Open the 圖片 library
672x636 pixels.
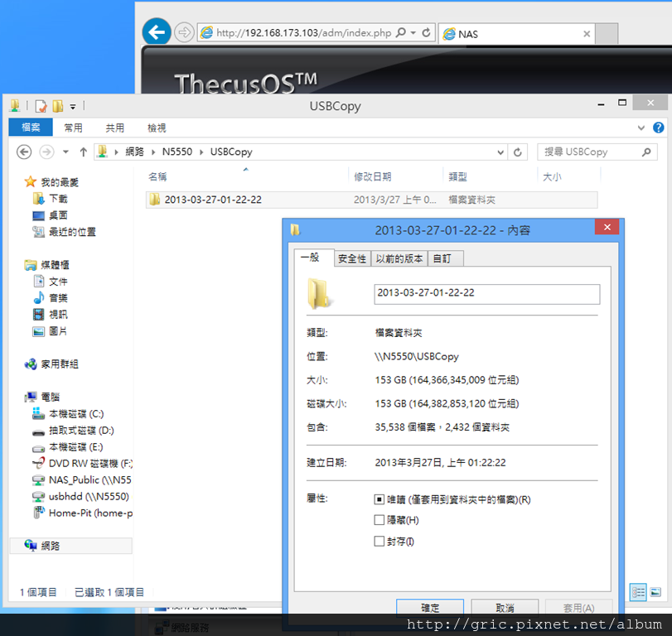click(58, 331)
